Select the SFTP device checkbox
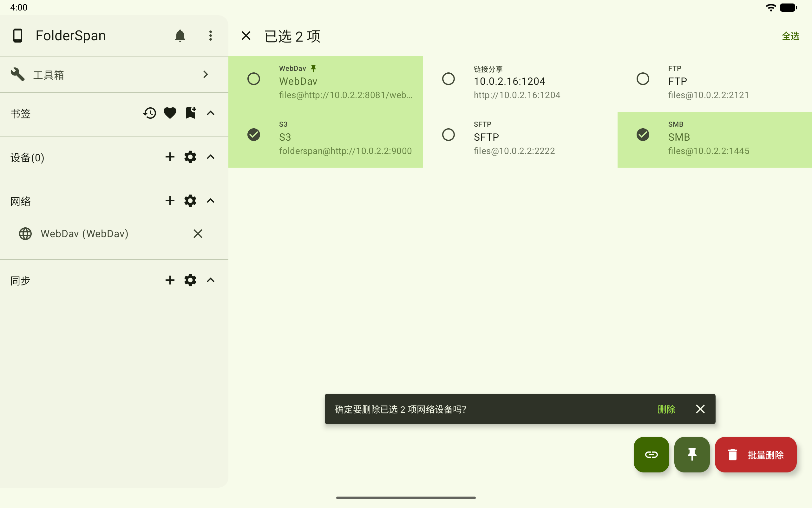Image resolution: width=812 pixels, height=508 pixels. click(448, 135)
